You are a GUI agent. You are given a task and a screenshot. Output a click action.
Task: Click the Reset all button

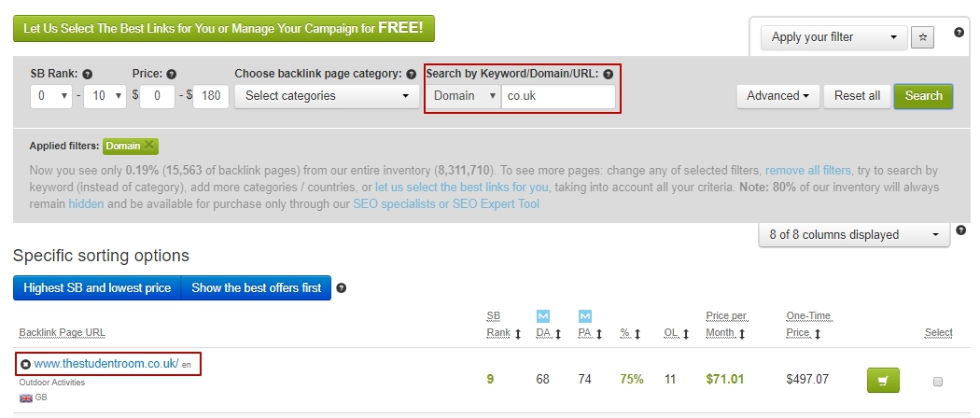[x=857, y=95]
